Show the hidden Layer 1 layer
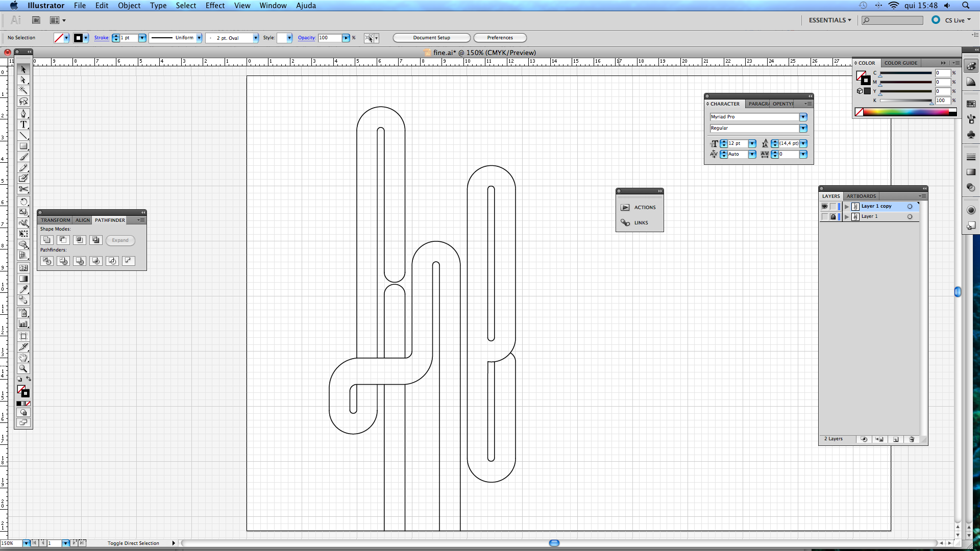The width and height of the screenshot is (980, 551). 824,217
